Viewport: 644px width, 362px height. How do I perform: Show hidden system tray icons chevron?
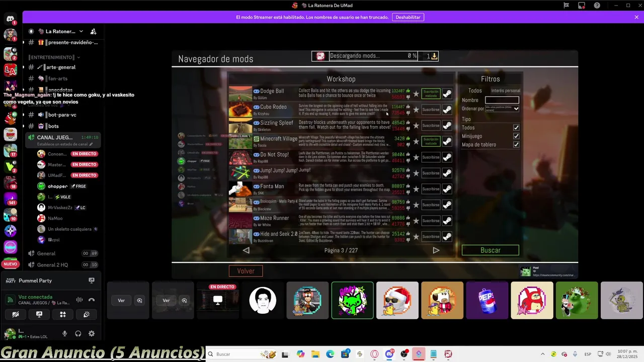[x=542, y=354]
